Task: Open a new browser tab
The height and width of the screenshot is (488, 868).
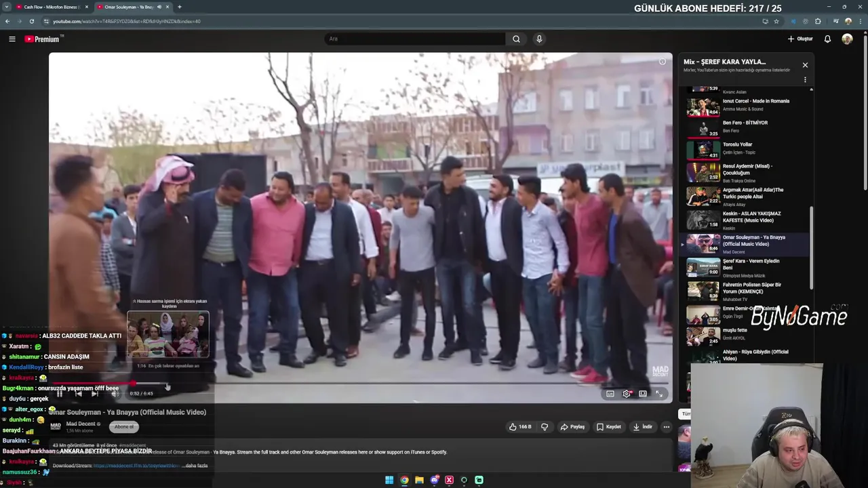Action: (x=179, y=7)
